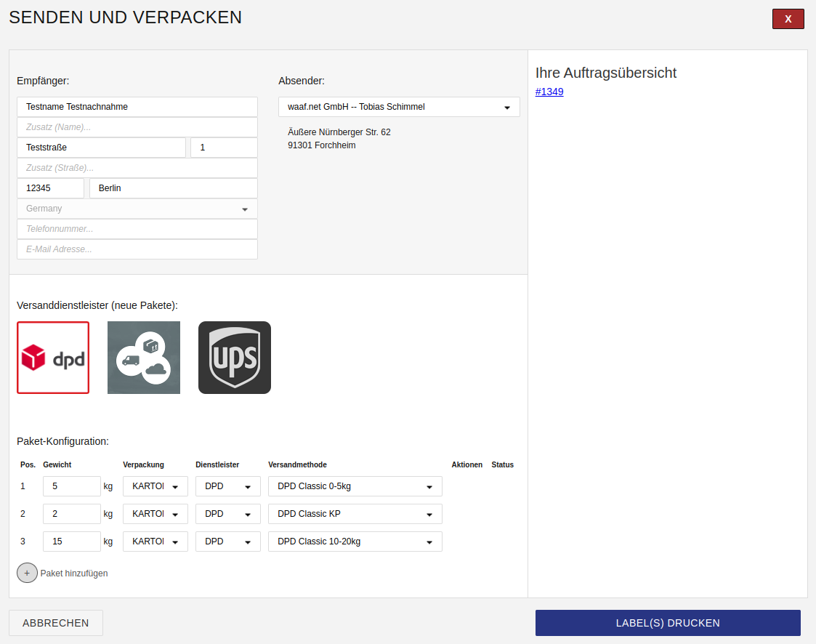Open Dienstleister dropdown for package 1
Image resolution: width=816 pixels, height=644 pixels.
(228, 486)
